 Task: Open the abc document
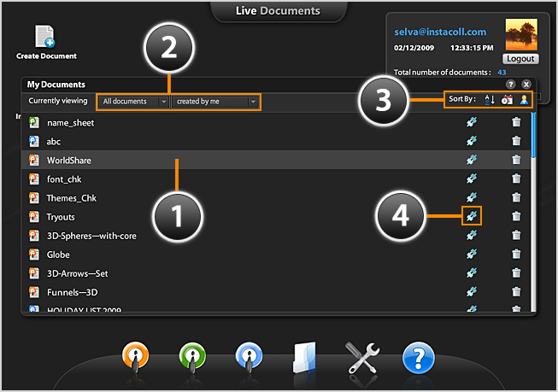[53, 142]
